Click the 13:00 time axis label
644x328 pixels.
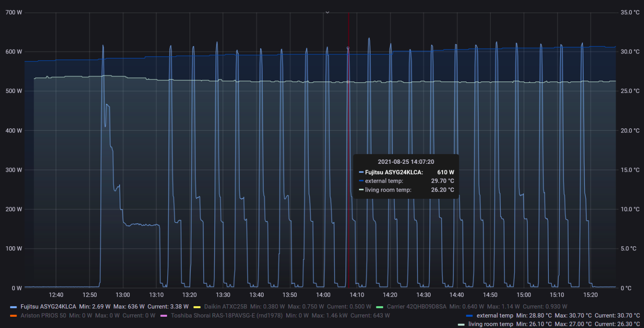(123, 295)
